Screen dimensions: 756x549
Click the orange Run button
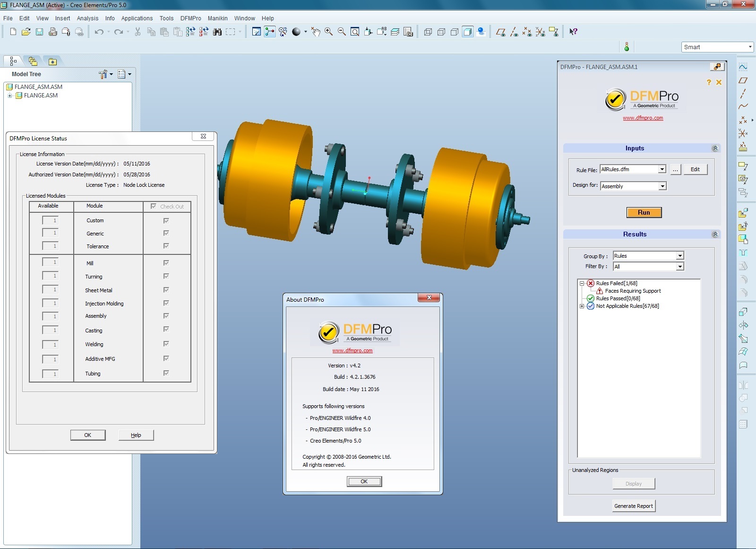(x=644, y=213)
